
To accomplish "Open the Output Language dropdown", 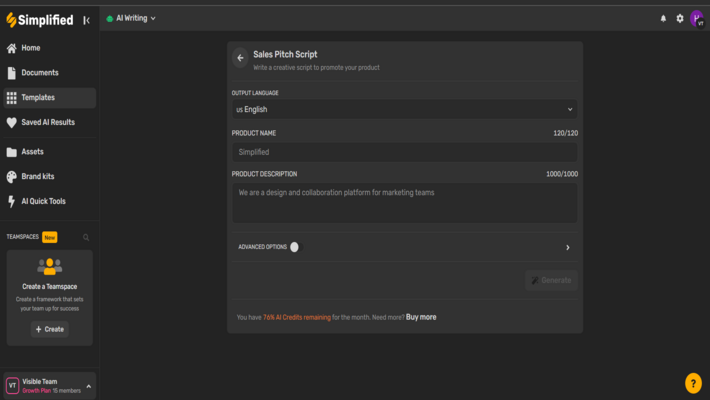I will pyautogui.click(x=404, y=109).
